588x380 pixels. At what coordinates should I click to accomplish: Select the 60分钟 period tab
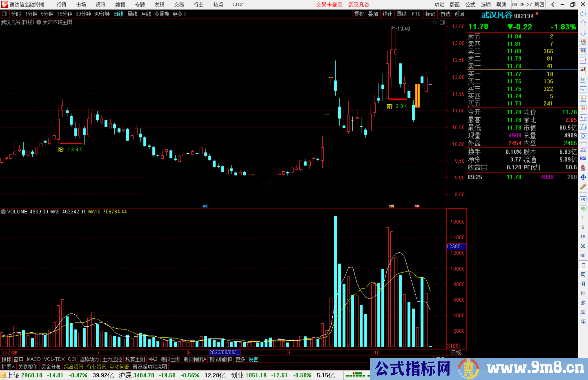102,14
